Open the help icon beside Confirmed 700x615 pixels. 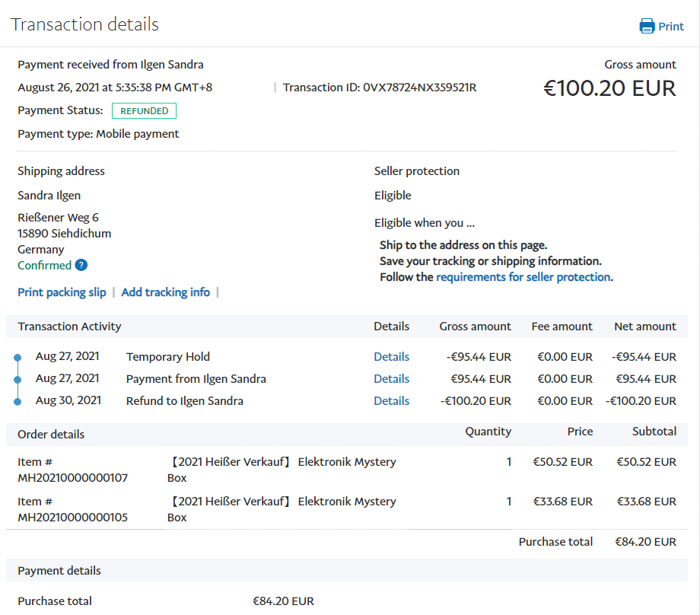click(81, 266)
